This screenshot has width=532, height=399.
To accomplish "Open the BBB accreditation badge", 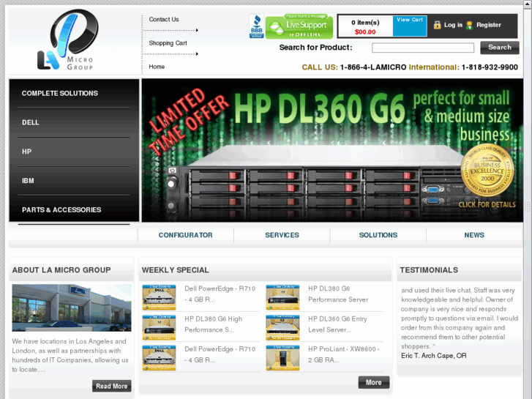I will [x=257, y=26].
